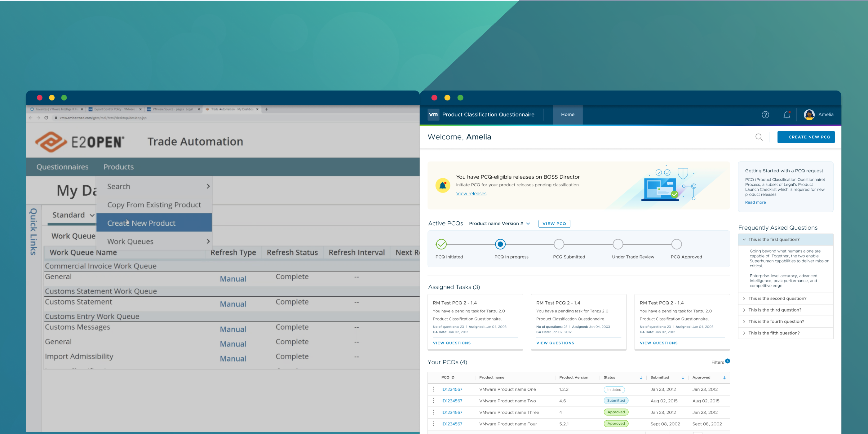The height and width of the screenshot is (434, 868).
Task: Toggle sorting on the Submitted column
Action: [683, 377]
